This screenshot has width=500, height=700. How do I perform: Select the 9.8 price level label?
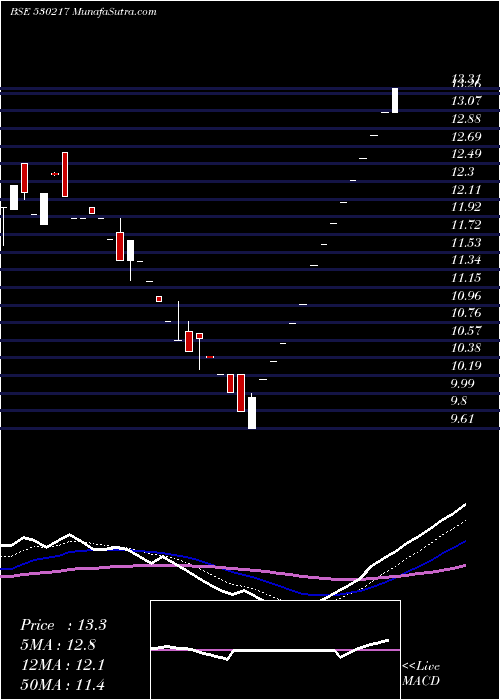click(x=459, y=401)
